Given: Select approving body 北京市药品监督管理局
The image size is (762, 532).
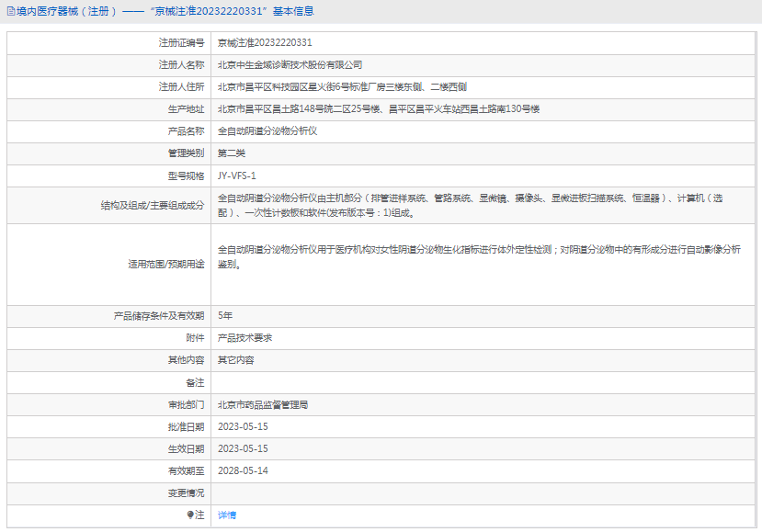Looking at the screenshot, I should point(263,404).
